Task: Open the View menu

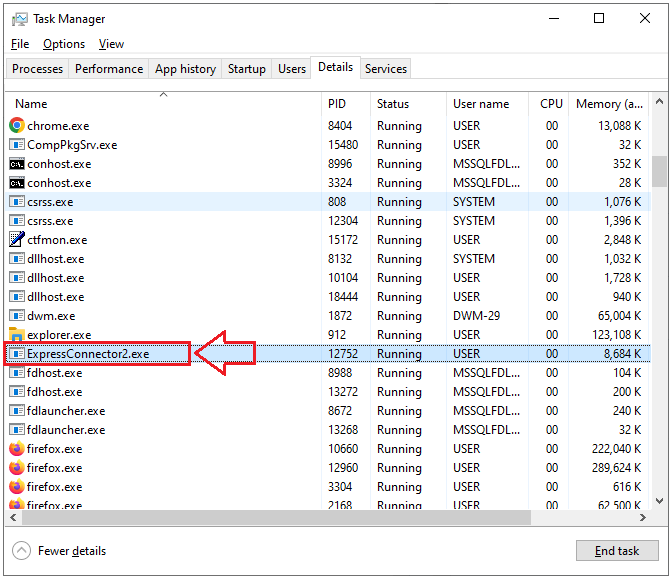Action: pyautogui.click(x=111, y=44)
